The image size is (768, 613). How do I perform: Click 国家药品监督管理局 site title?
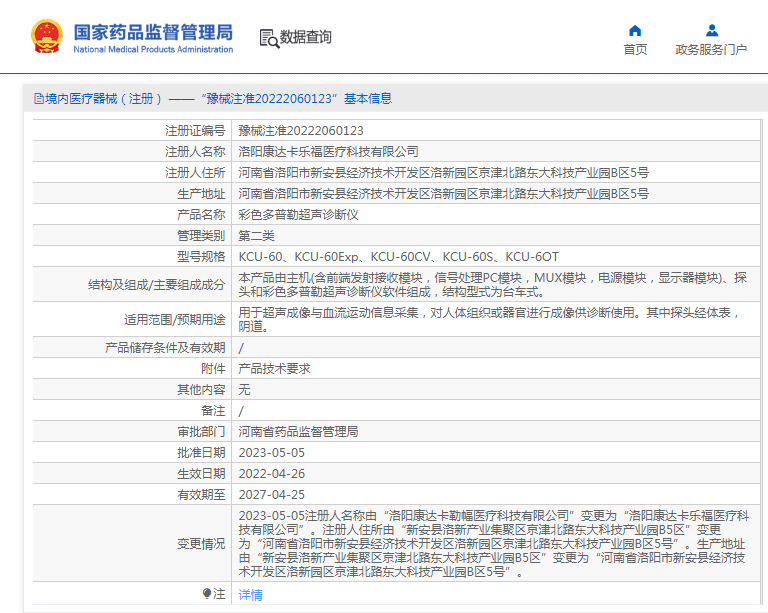click(153, 32)
